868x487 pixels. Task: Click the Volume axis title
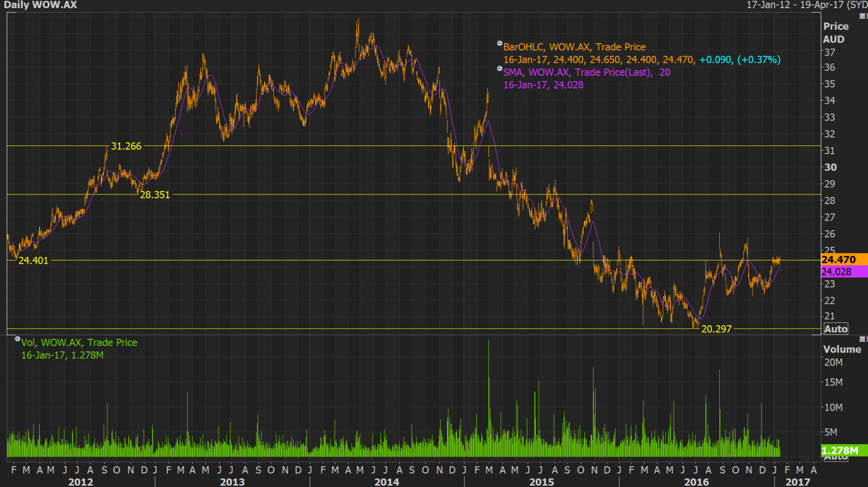pyautogui.click(x=842, y=349)
